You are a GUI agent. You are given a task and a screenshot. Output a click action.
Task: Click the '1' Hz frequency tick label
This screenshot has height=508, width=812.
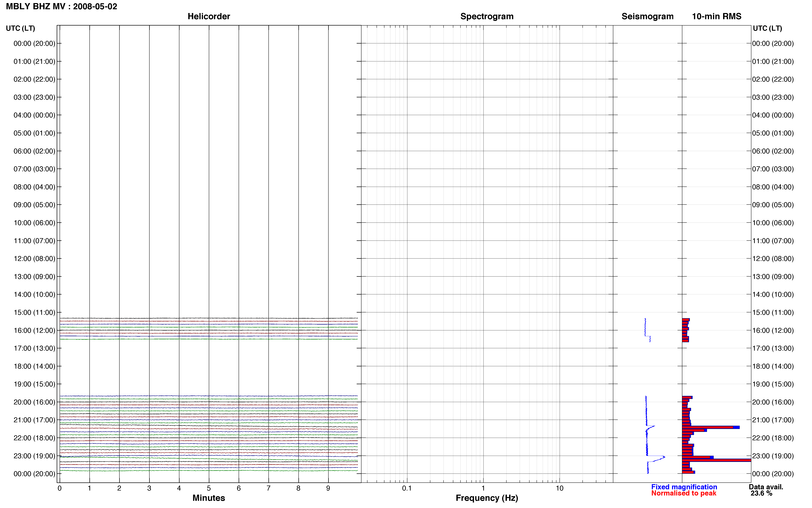point(483,488)
